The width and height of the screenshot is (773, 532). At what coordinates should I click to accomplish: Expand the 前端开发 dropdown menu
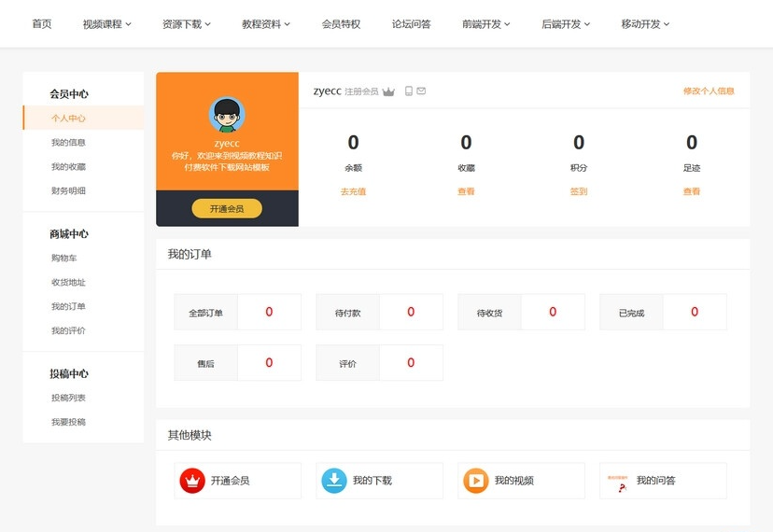pyautogui.click(x=486, y=24)
